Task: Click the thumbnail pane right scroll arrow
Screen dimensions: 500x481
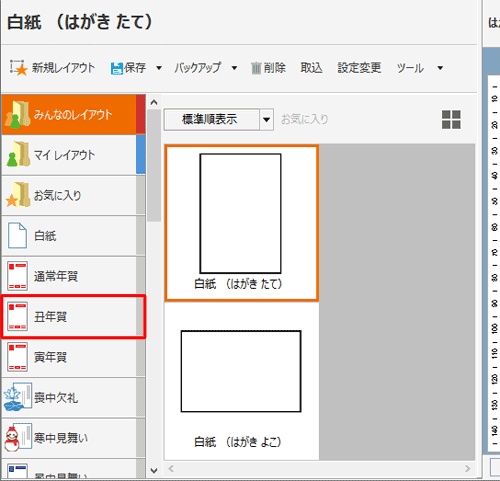Action: (x=467, y=469)
